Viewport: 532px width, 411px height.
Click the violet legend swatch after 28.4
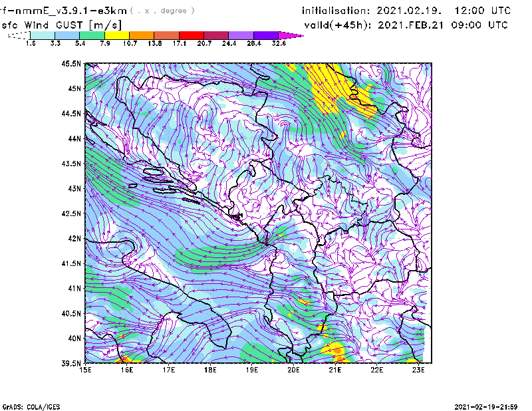coord(266,35)
